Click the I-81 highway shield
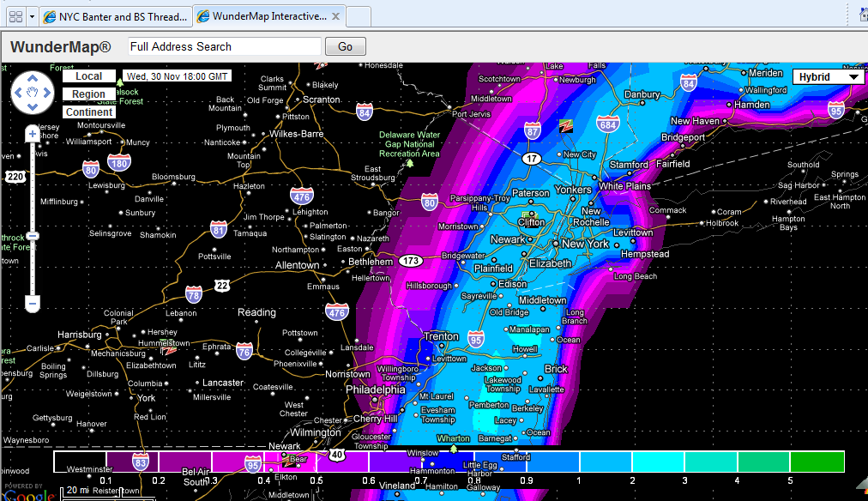This screenshot has height=501, width=868. click(219, 230)
